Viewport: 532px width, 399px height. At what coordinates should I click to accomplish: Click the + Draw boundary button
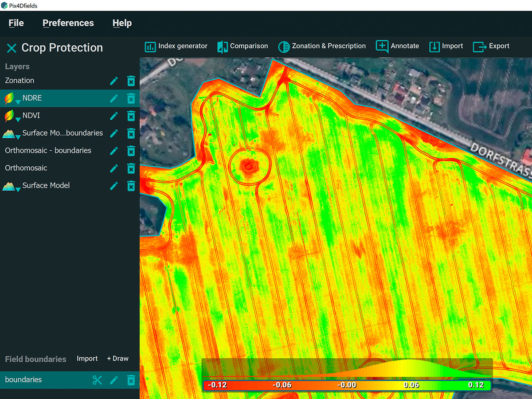click(x=117, y=359)
